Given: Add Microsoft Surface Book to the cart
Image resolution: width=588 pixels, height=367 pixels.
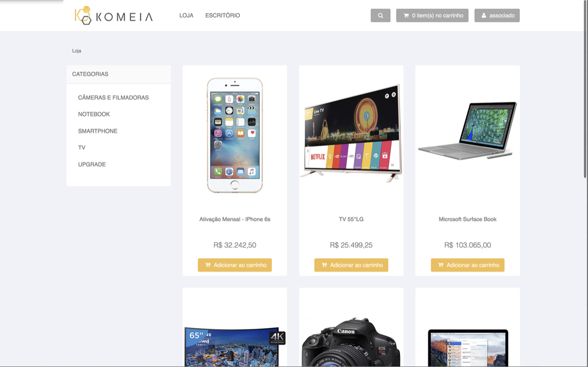Looking at the screenshot, I should click(468, 265).
